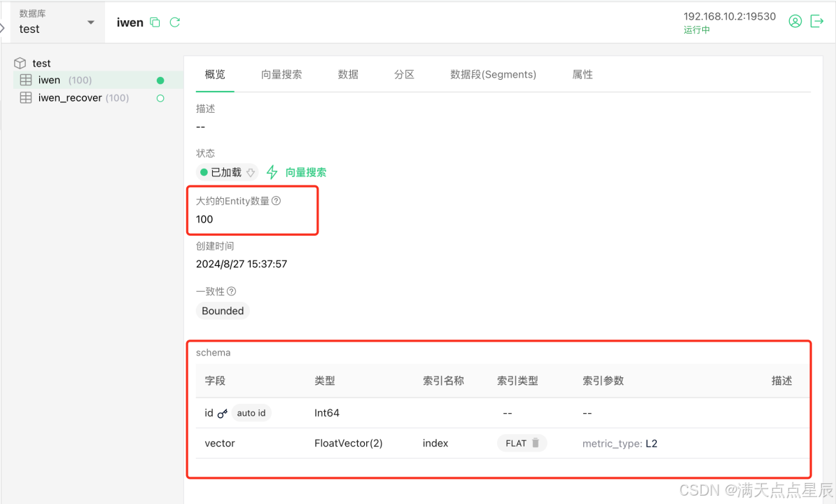Click the test database cube icon
Viewport: 836px width, 504px height.
pyautogui.click(x=20, y=63)
